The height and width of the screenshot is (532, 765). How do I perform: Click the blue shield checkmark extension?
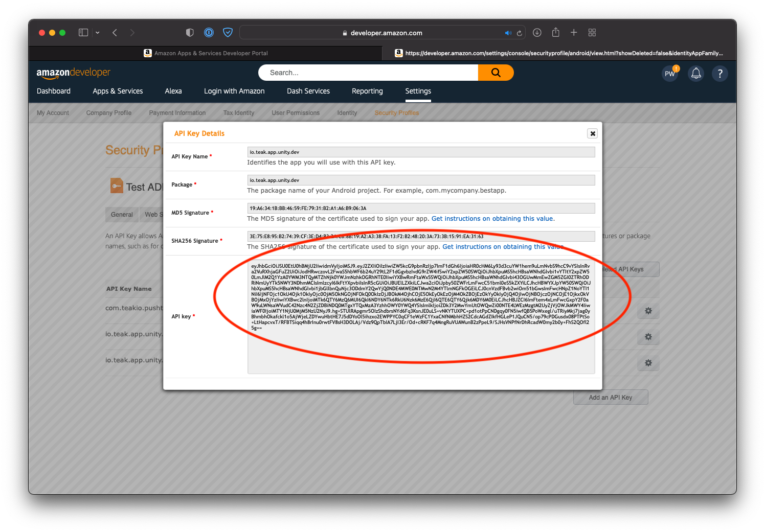point(228,33)
